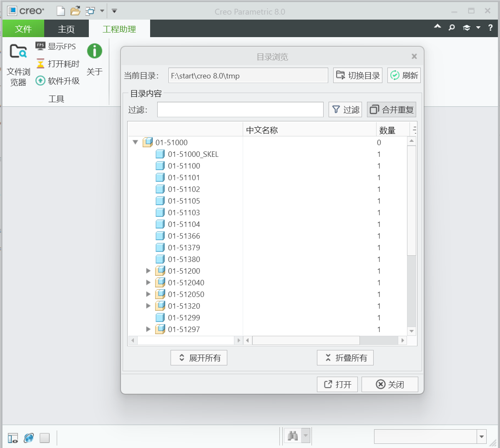Collapse the 01-51000 assembly tree node
The width and height of the screenshot is (500, 448).
pyautogui.click(x=136, y=142)
